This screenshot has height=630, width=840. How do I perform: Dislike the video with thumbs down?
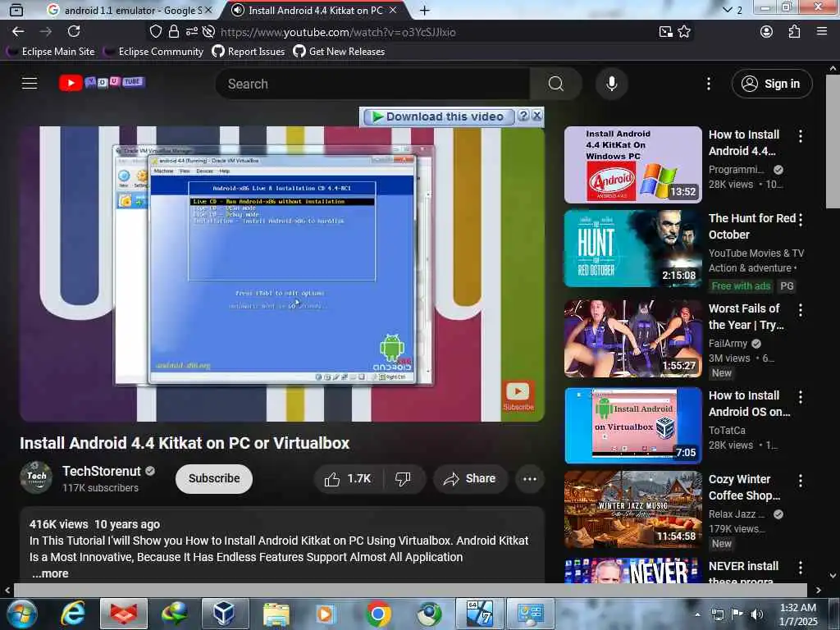403,478
